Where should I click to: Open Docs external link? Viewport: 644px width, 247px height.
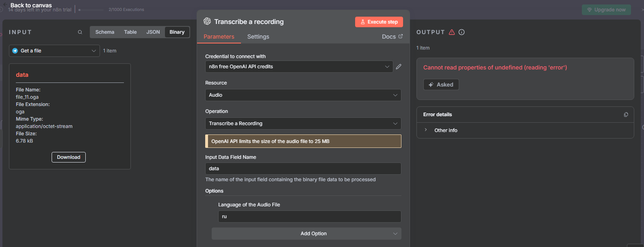(x=392, y=37)
